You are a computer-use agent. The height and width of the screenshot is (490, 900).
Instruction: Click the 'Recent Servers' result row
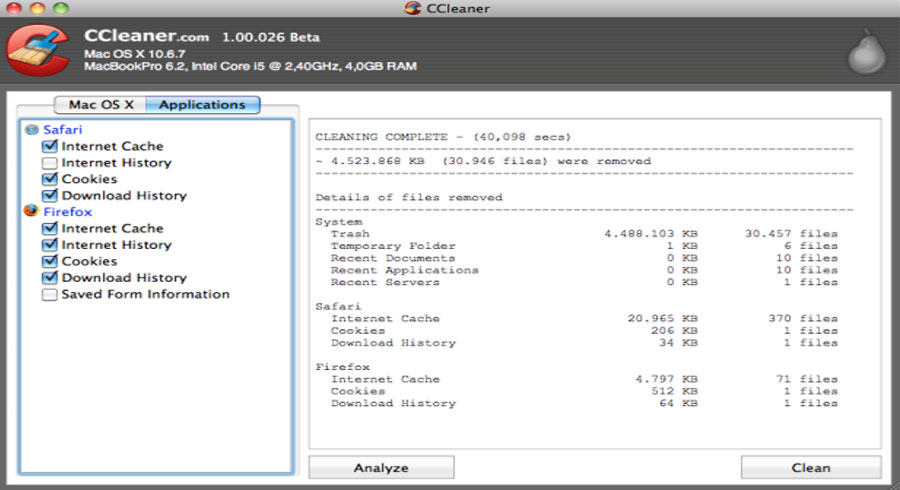pyautogui.click(x=584, y=282)
